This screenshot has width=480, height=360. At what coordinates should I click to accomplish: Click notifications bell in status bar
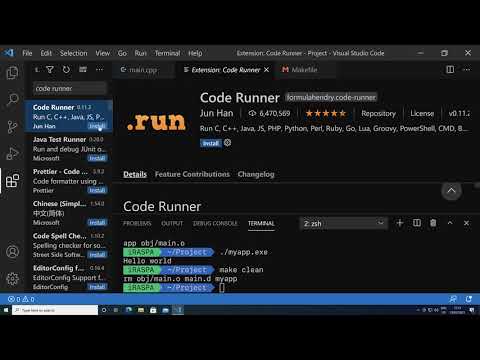pos(469,299)
